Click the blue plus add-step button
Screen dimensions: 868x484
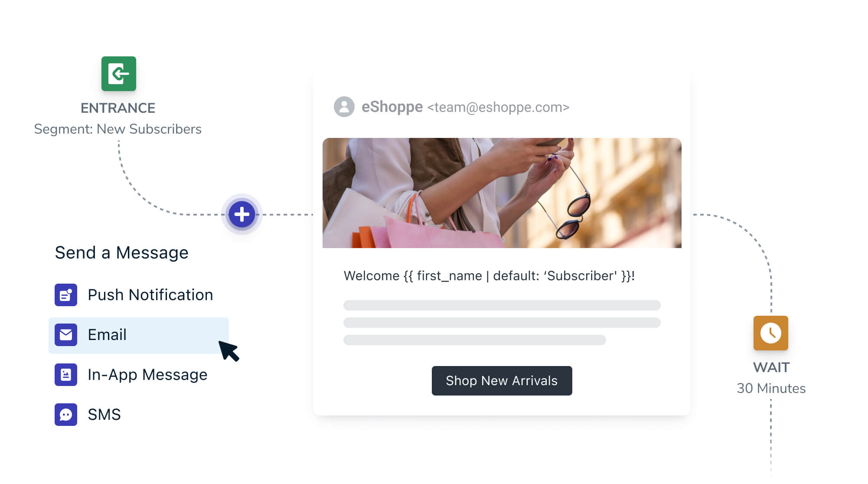click(x=242, y=214)
